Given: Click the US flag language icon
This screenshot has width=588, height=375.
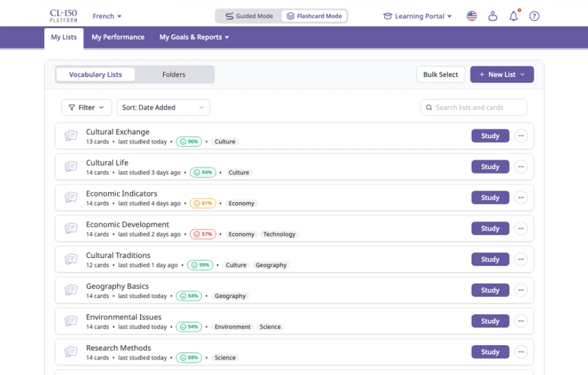Looking at the screenshot, I should 472,16.
